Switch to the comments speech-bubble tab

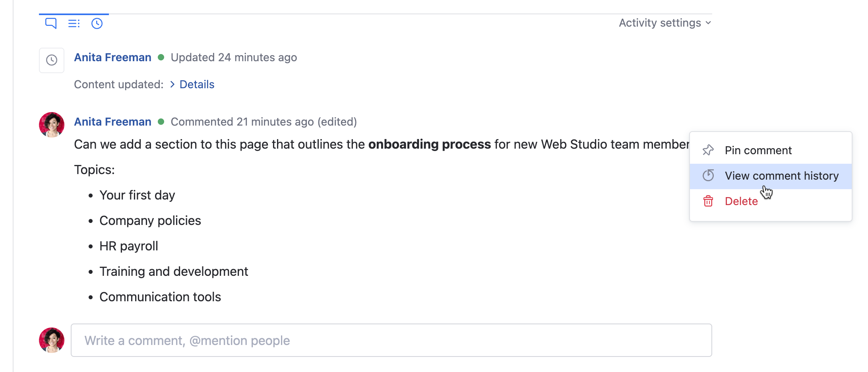coord(51,23)
